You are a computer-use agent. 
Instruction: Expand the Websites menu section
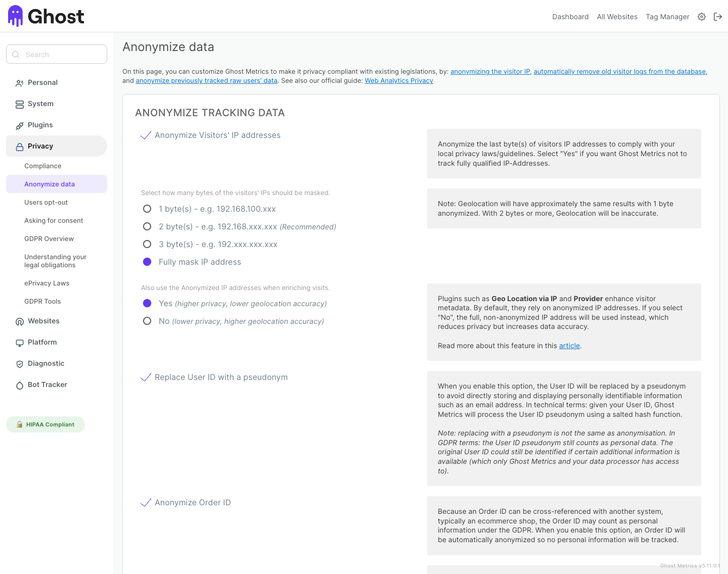pos(57,321)
